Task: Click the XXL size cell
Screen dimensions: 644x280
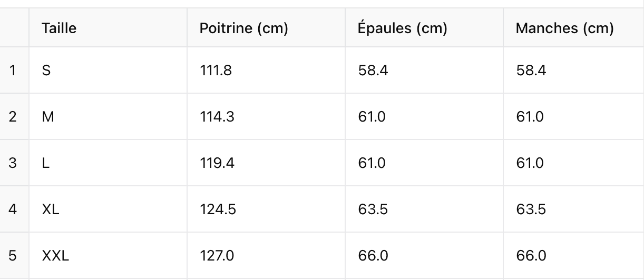Action: tap(55, 256)
